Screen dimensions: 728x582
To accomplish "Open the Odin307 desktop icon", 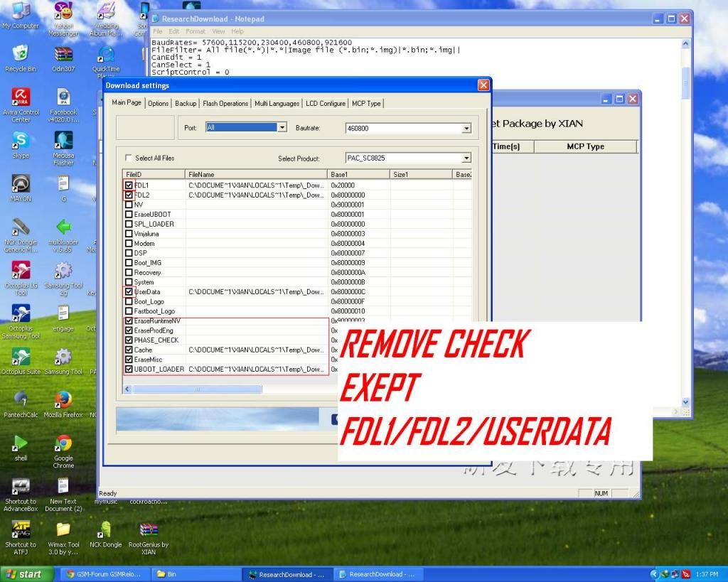I will point(63,55).
